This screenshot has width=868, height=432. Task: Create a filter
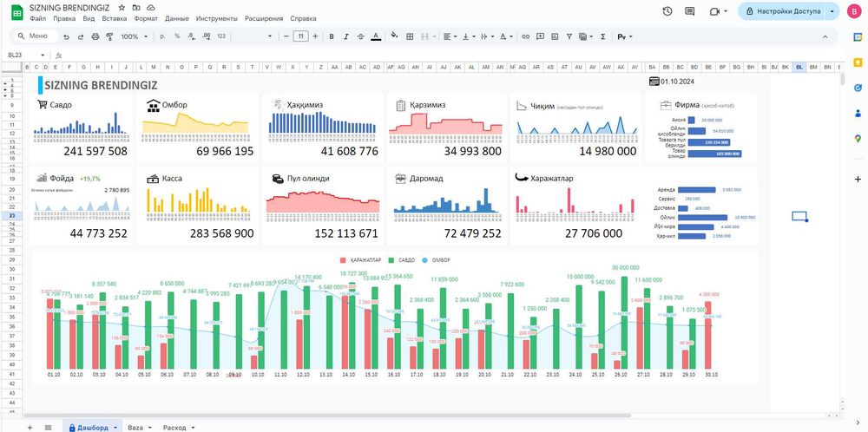click(x=569, y=36)
